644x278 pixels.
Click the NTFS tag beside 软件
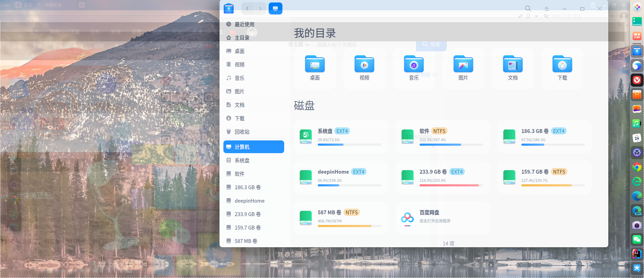point(439,131)
